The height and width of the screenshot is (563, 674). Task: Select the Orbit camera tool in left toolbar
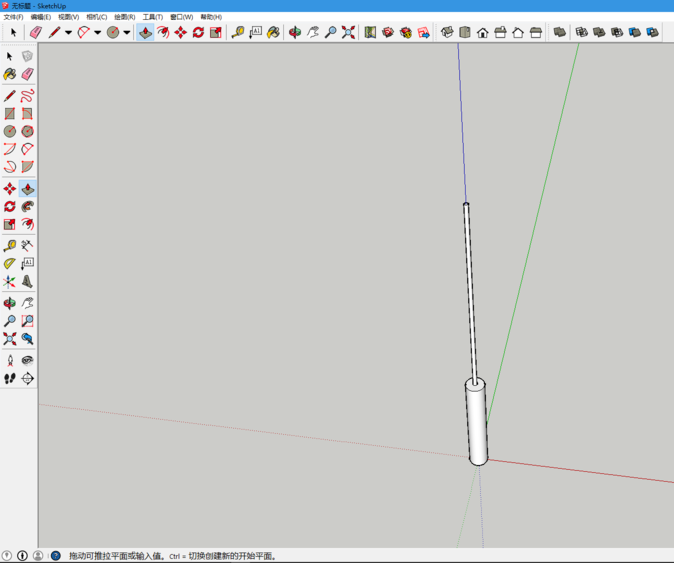[x=10, y=302]
